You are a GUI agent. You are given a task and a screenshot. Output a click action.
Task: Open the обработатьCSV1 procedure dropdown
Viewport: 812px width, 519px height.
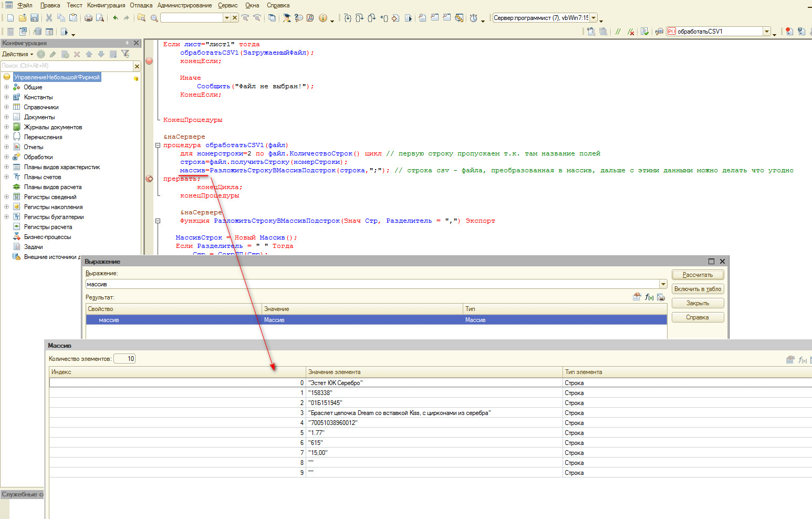click(x=767, y=32)
